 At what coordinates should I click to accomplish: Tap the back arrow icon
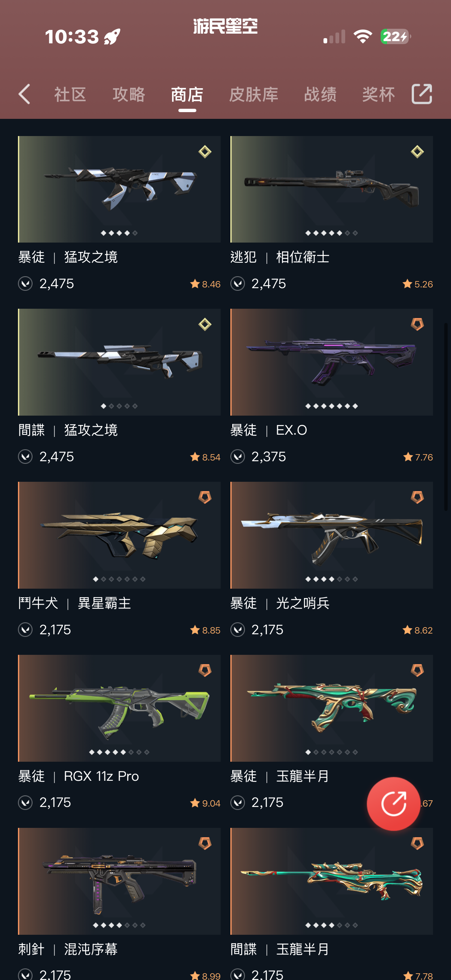[x=24, y=94]
